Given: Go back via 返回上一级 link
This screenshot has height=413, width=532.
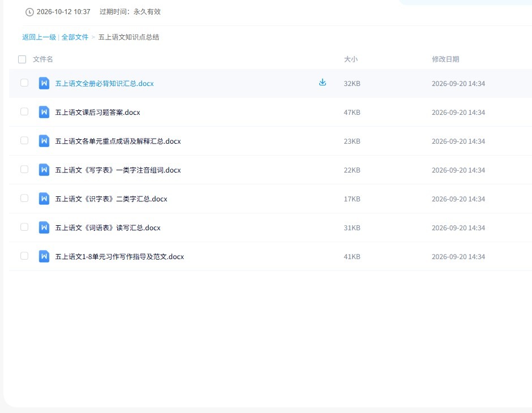Looking at the screenshot, I should click(39, 37).
